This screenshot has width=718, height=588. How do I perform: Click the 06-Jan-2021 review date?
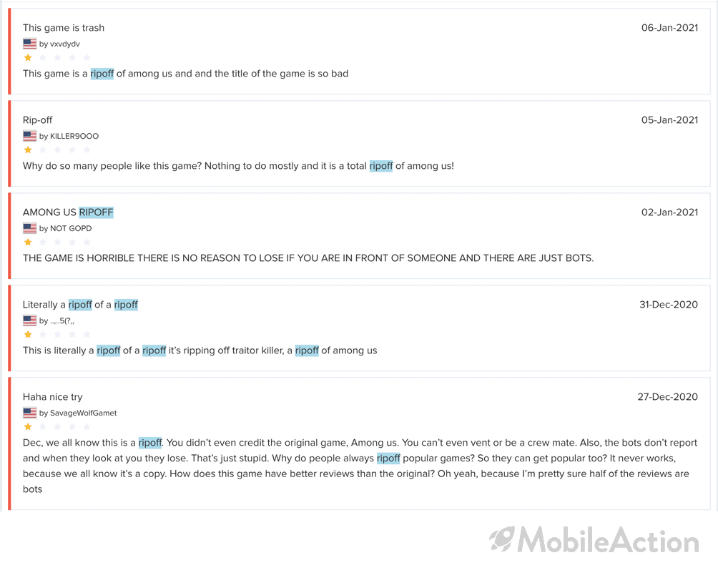pos(669,27)
